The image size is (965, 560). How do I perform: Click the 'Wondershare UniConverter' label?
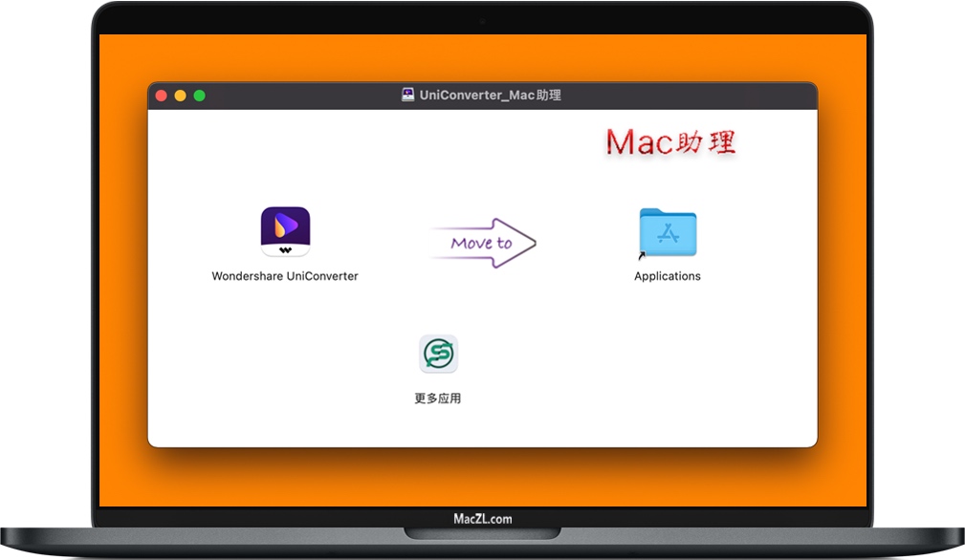point(285,276)
